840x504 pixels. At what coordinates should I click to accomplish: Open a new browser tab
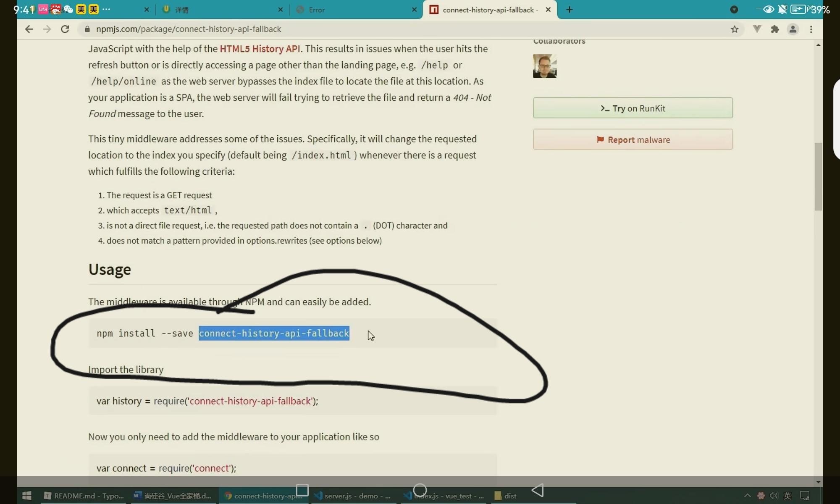(x=569, y=10)
